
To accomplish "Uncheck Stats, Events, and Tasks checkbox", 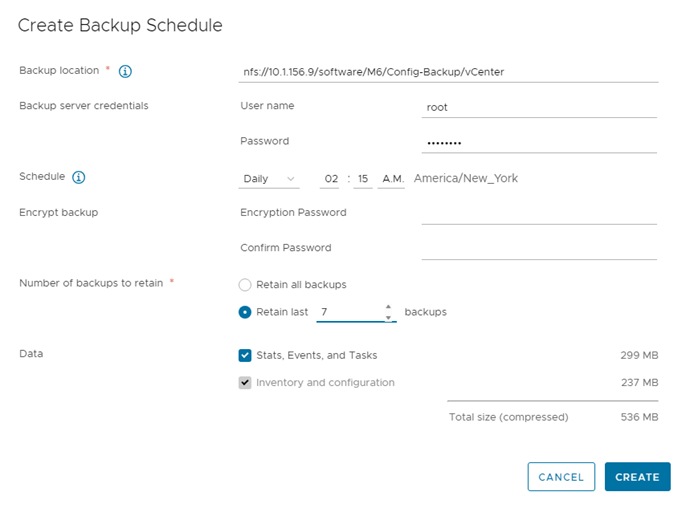I will point(245,355).
